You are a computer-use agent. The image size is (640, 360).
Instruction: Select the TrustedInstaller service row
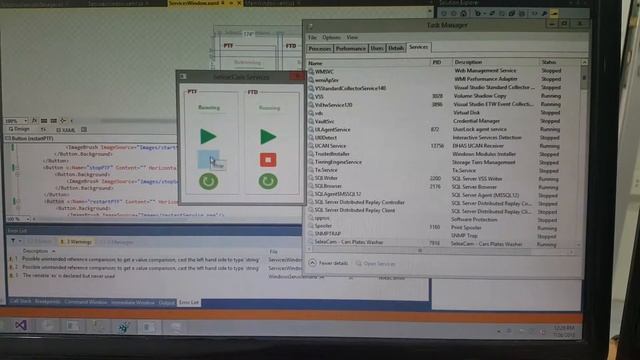(x=443, y=154)
